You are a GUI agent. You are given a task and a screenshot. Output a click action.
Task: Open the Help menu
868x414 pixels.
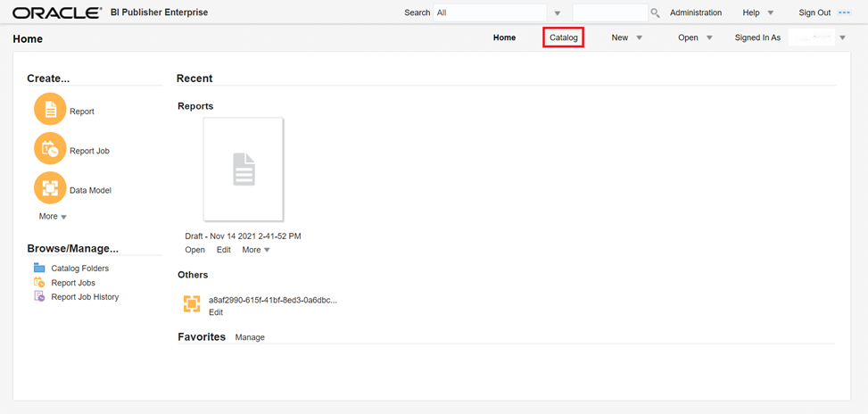(x=751, y=12)
